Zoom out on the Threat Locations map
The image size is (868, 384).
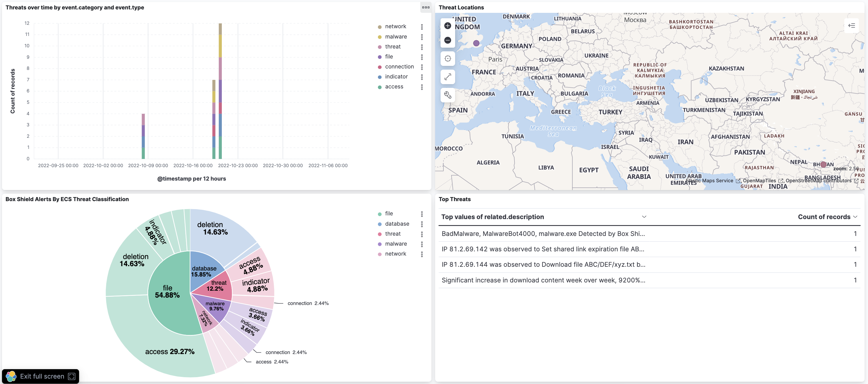click(x=448, y=41)
